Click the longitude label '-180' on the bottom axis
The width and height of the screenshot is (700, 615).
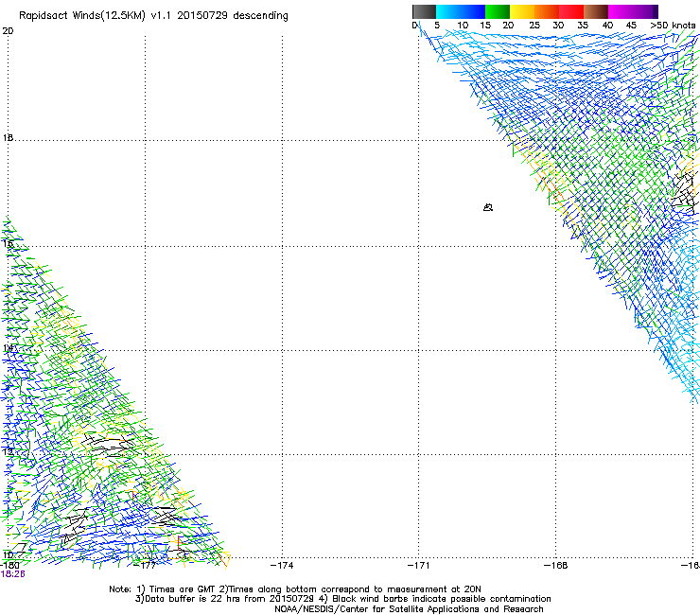pos(9,565)
